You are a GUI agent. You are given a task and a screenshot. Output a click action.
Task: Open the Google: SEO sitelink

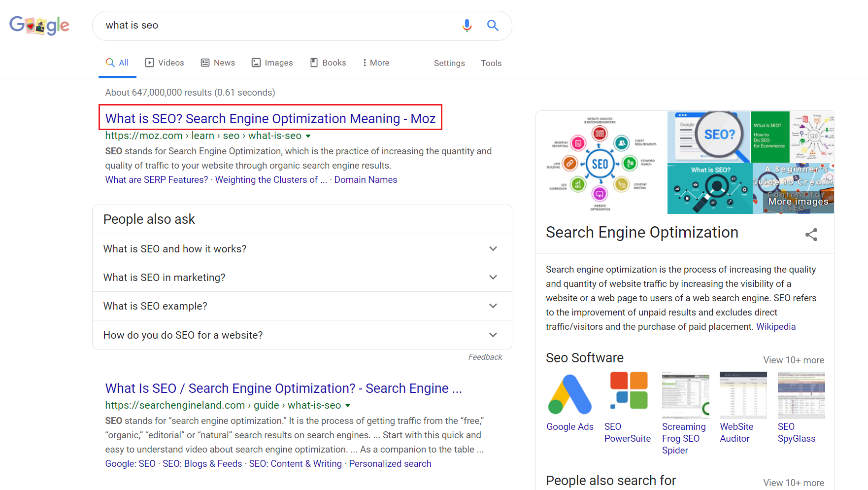tap(130, 464)
